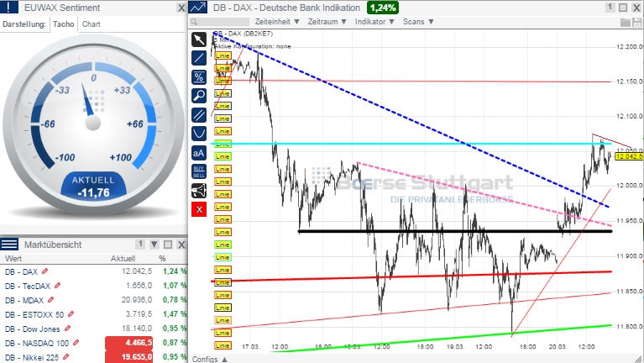Click the pencil icon next to DB - TecDAX
Image resolution: width=644 pixels, height=363 pixels.
click(x=57, y=286)
